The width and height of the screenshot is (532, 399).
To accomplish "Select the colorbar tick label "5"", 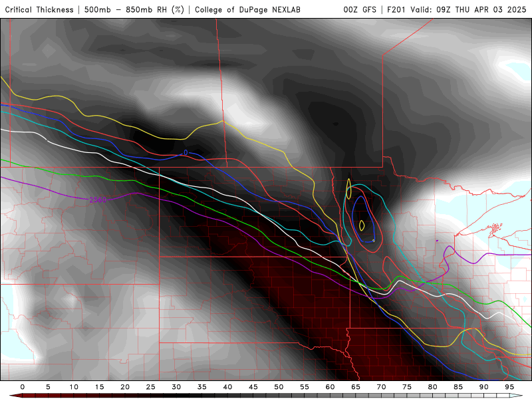I will point(48,387).
